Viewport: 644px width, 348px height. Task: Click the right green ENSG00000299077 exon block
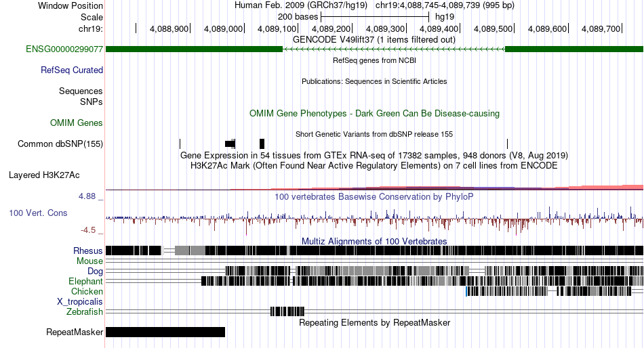point(574,49)
